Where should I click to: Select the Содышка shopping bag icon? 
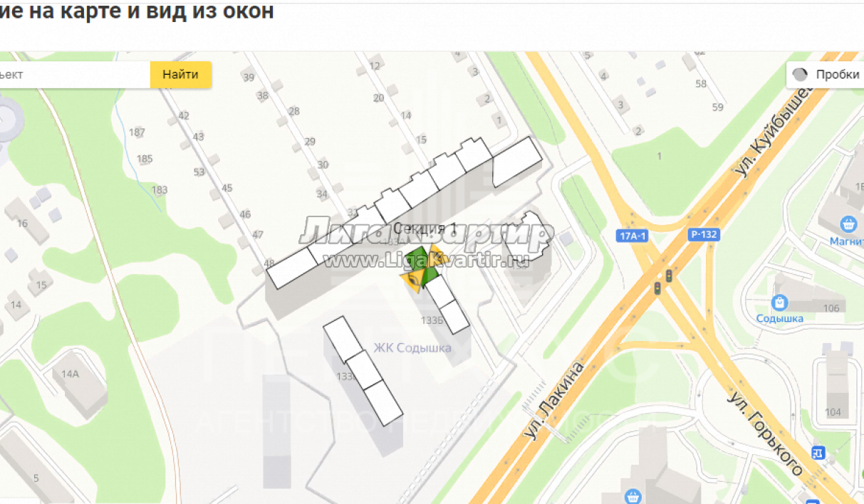[780, 303]
